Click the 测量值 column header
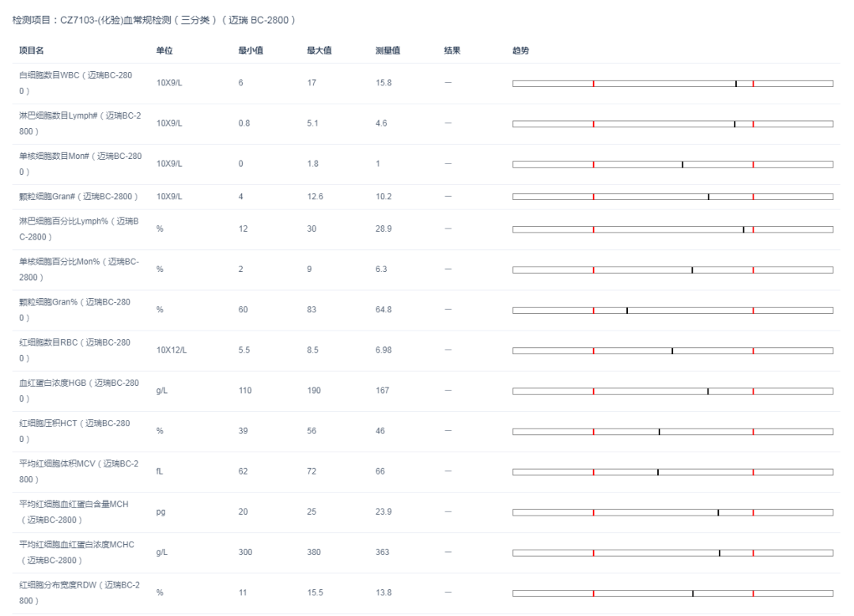854x616 pixels. (x=387, y=51)
